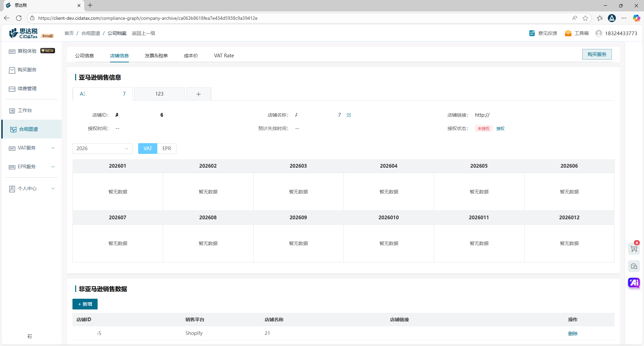Click the edit icon beside store name
644x346 pixels.
tap(349, 115)
